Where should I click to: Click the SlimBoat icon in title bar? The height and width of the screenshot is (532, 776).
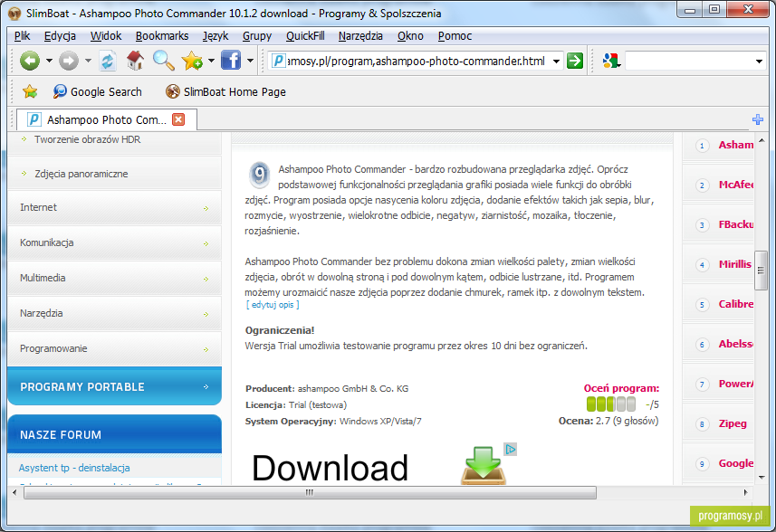pos(14,14)
